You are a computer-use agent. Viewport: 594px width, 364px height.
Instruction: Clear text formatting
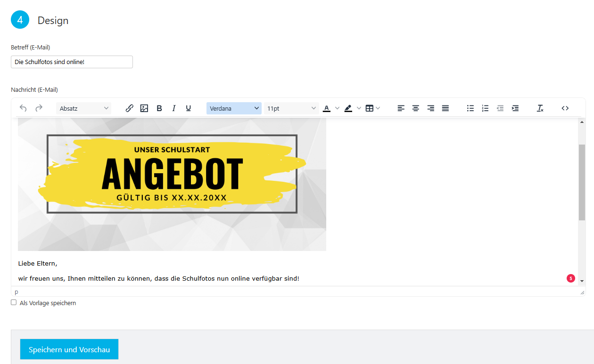point(540,108)
